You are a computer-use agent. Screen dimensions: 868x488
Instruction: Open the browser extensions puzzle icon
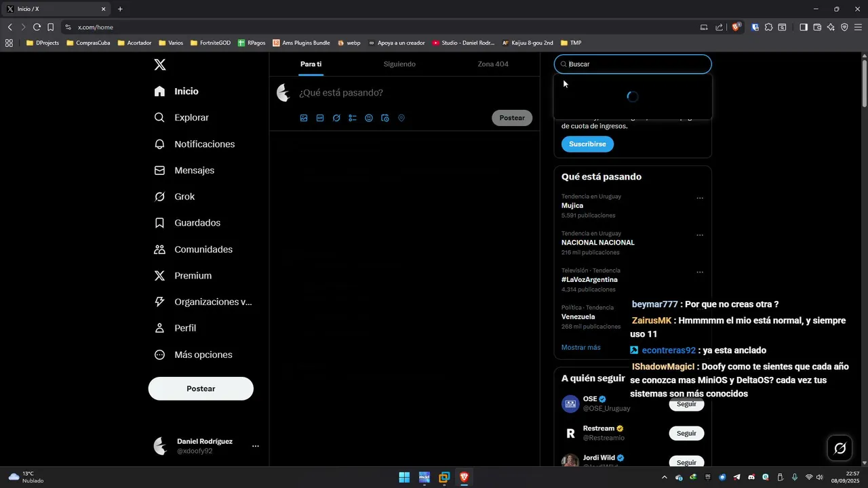coord(768,27)
